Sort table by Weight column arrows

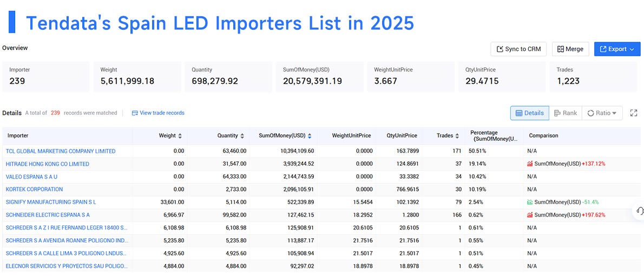point(180,135)
